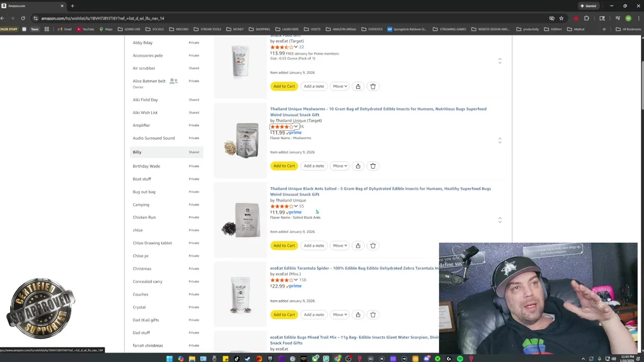Delete the Black Ants Salted item
644x362 pixels.
point(373,245)
